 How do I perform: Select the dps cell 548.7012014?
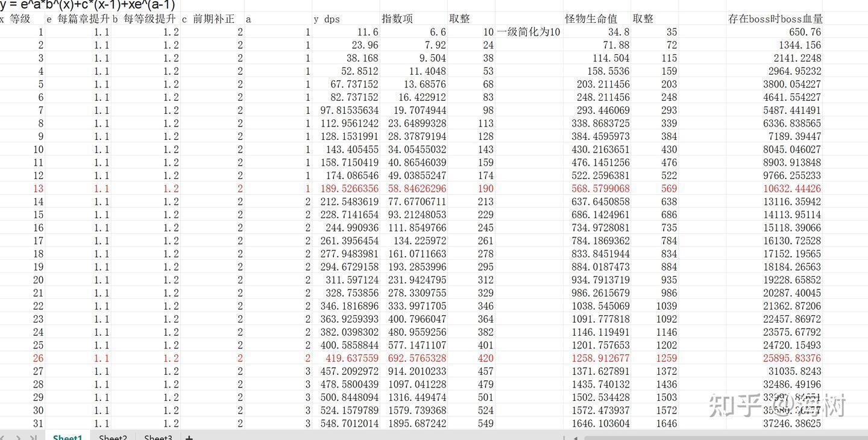(346, 423)
